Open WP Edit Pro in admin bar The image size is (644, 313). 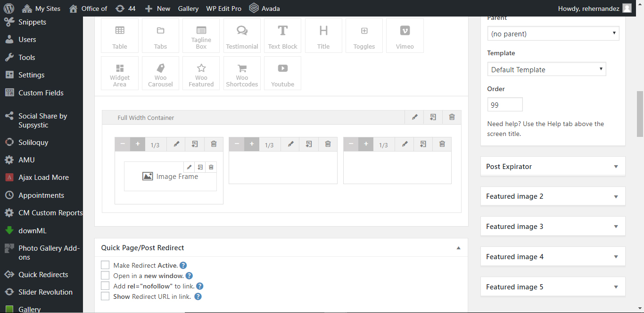pos(223,8)
